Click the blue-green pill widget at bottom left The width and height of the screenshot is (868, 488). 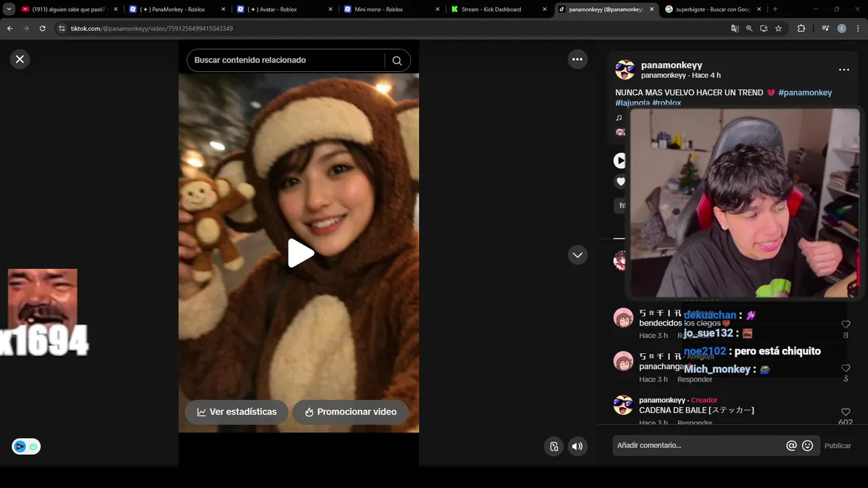26,447
